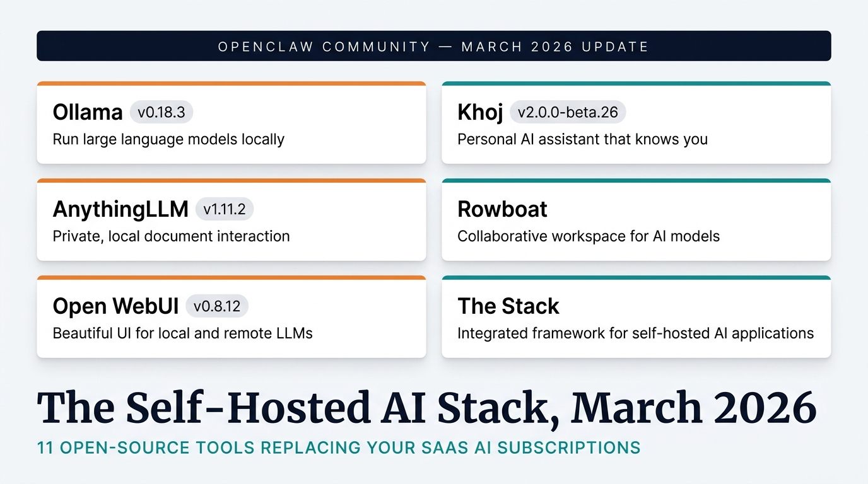This screenshot has height=484, width=868.
Task: Click the OpenClaw Community March 2026 banner
Action: point(433,46)
